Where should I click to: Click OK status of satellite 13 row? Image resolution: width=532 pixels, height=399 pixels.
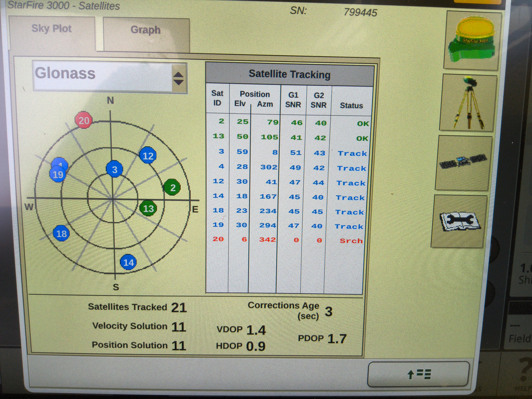[362, 138]
